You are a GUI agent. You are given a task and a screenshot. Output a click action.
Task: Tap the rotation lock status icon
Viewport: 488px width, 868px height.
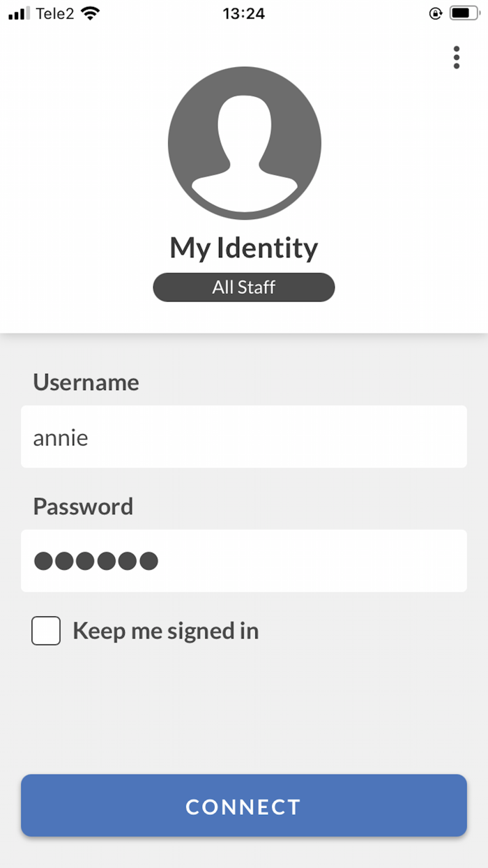point(436,13)
